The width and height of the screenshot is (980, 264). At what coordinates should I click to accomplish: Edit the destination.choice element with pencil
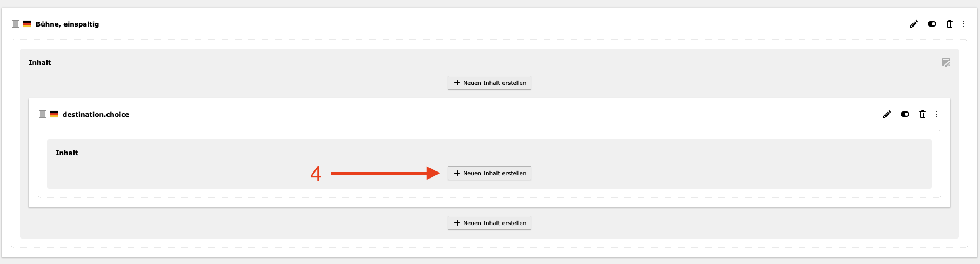(x=887, y=114)
